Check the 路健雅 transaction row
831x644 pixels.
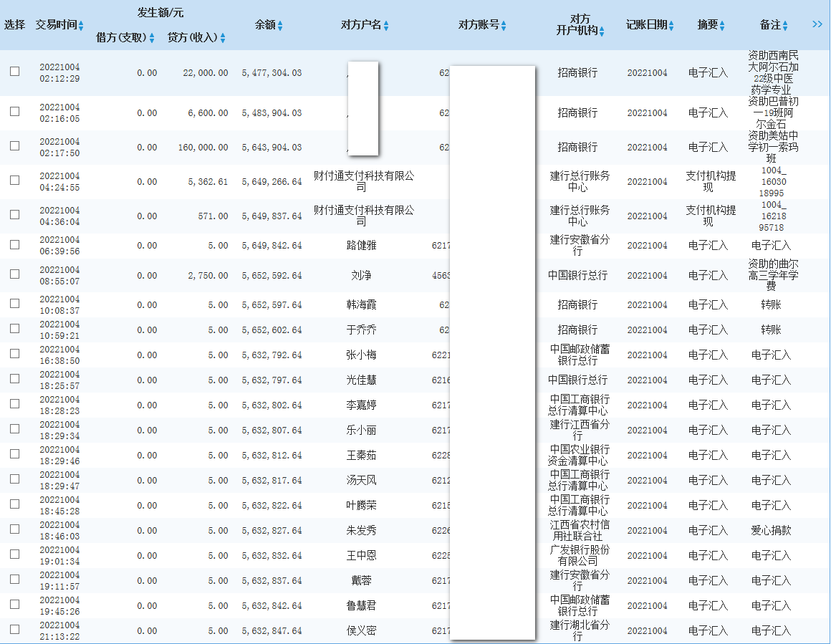click(15, 245)
